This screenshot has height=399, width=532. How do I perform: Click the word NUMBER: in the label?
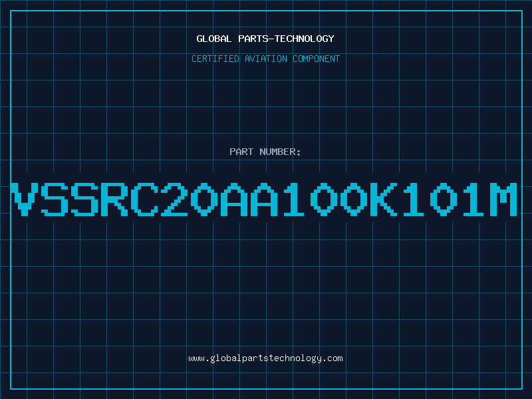click(x=280, y=152)
